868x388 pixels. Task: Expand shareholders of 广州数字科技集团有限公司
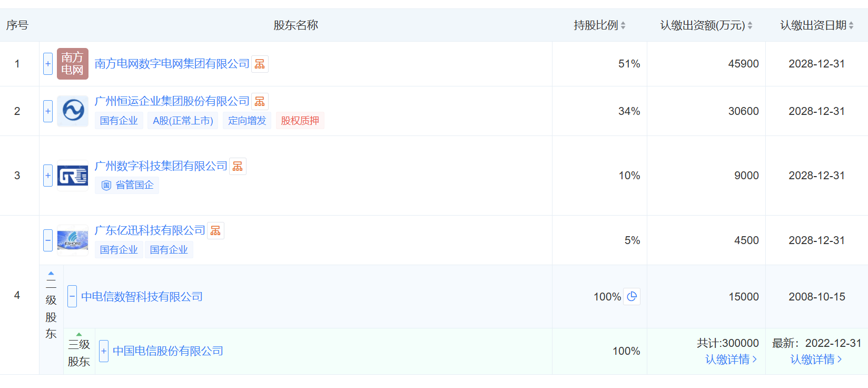pos(48,176)
